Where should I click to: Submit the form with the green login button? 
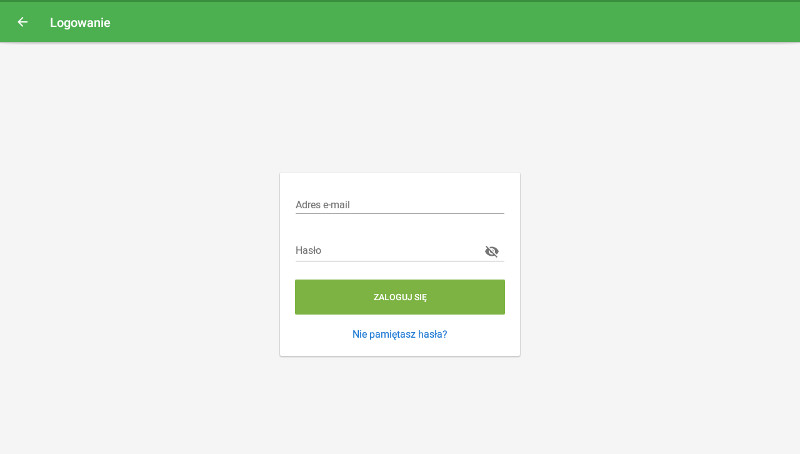click(400, 297)
